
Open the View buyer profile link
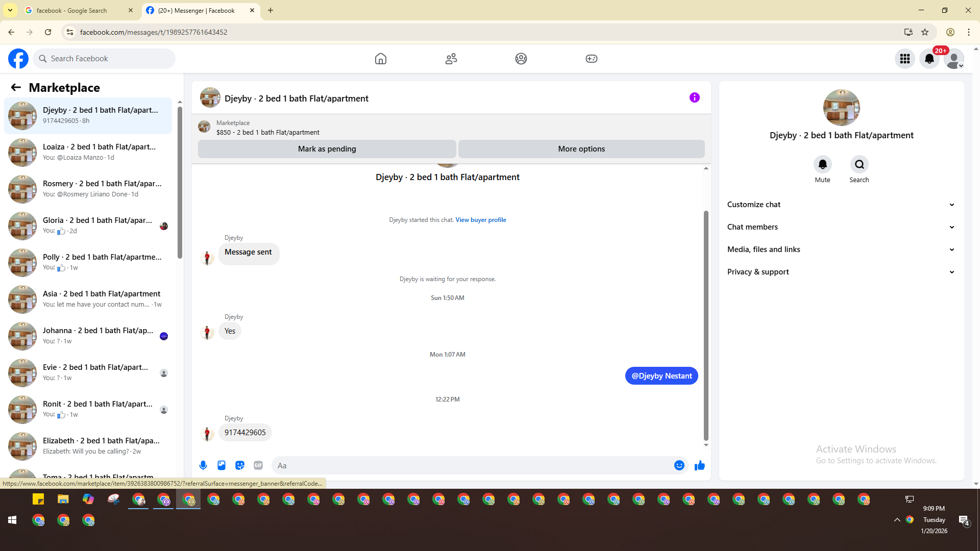point(481,220)
